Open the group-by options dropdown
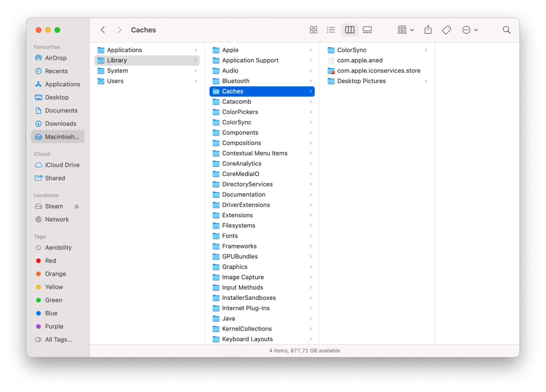The height and width of the screenshot is (392, 546). tap(405, 30)
